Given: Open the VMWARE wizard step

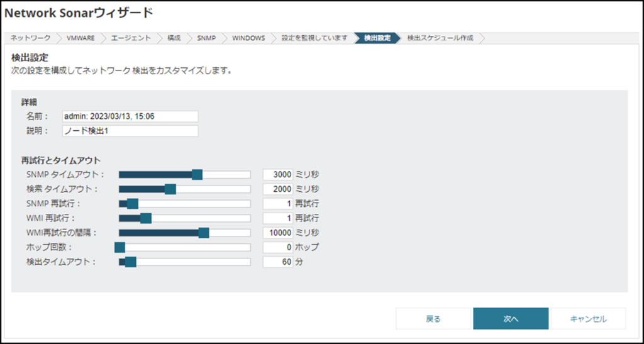Looking at the screenshot, I should (x=80, y=38).
